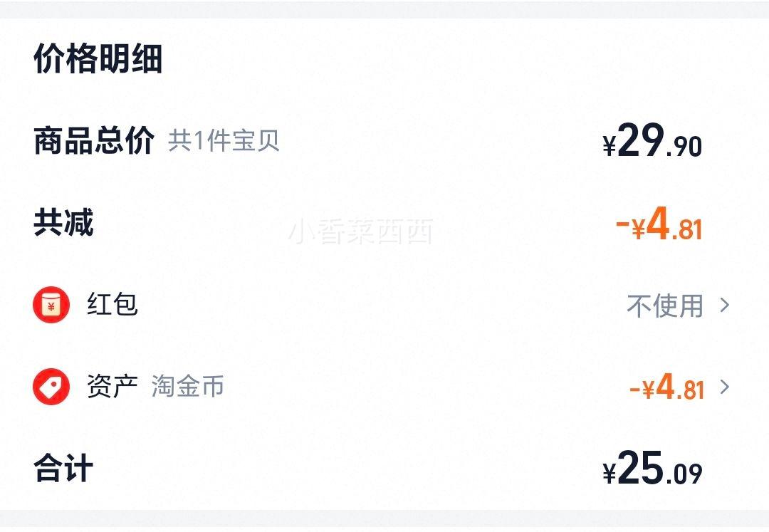The height and width of the screenshot is (532, 769).
Task: Open 不使用 red packet selection
Action: pos(665,306)
